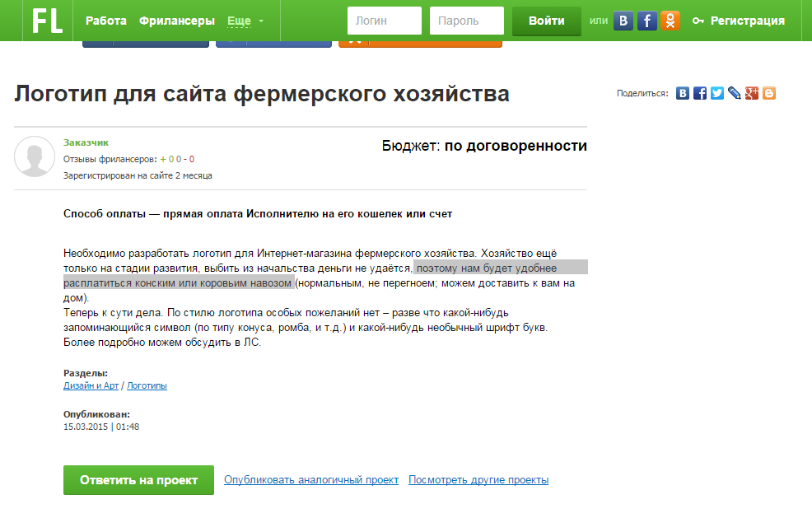Open the FL.ru homepage via the logo
Screen dimensions: 812x518
tap(47, 21)
